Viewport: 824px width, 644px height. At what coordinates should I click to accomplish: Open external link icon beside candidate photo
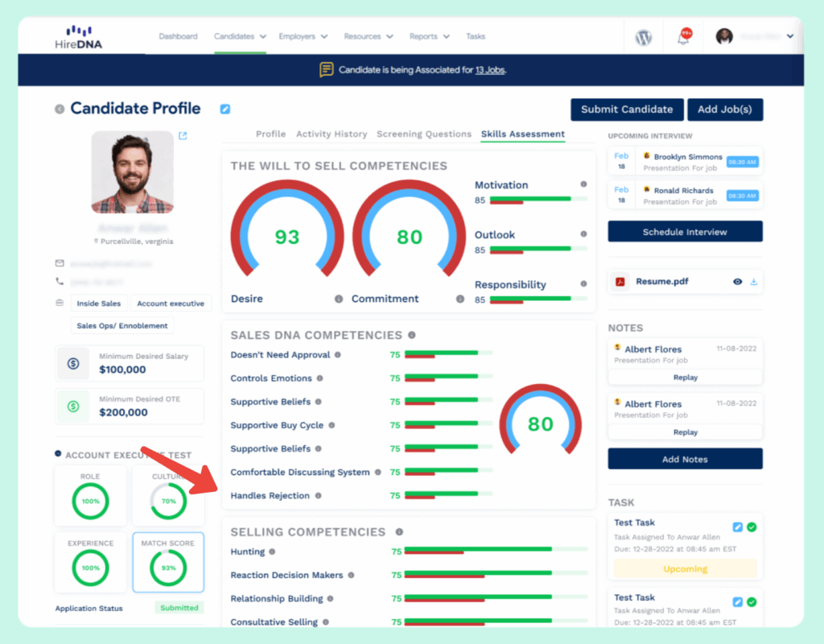pyautogui.click(x=183, y=135)
